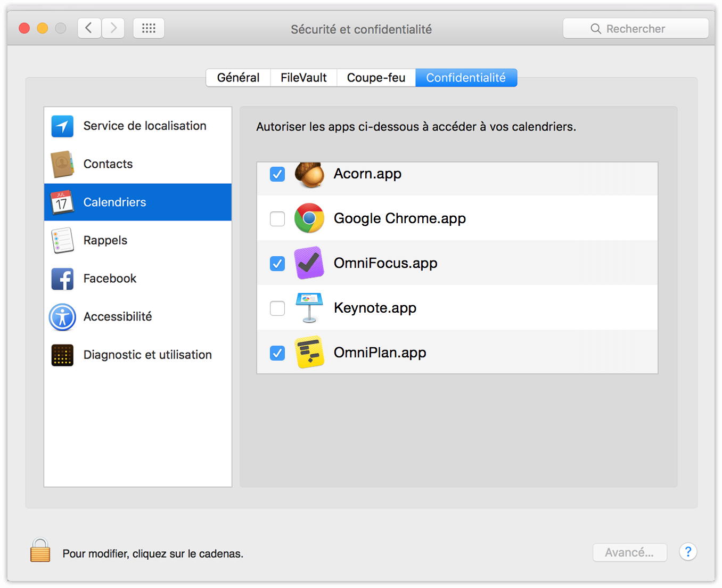
Task: Check Keynote.app calendar access
Action: pos(277,308)
